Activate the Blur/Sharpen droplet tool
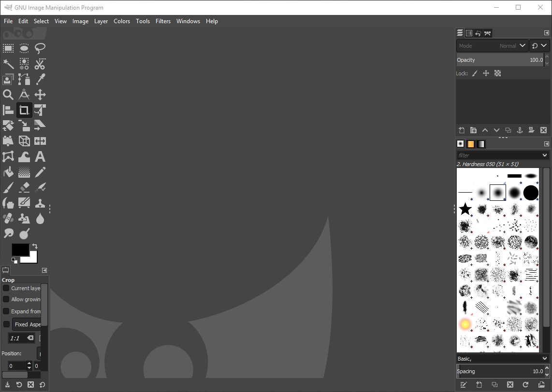Viewport: 552px width, 392px height. tap(40, 219)
